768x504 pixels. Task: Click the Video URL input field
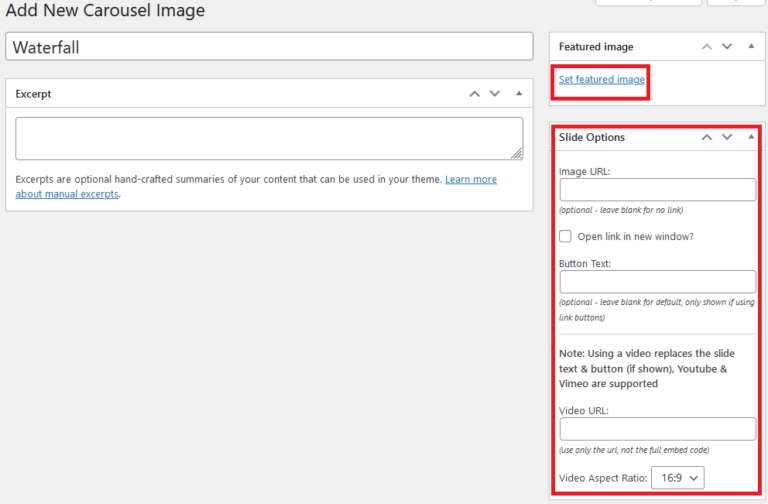pos(657,429)
